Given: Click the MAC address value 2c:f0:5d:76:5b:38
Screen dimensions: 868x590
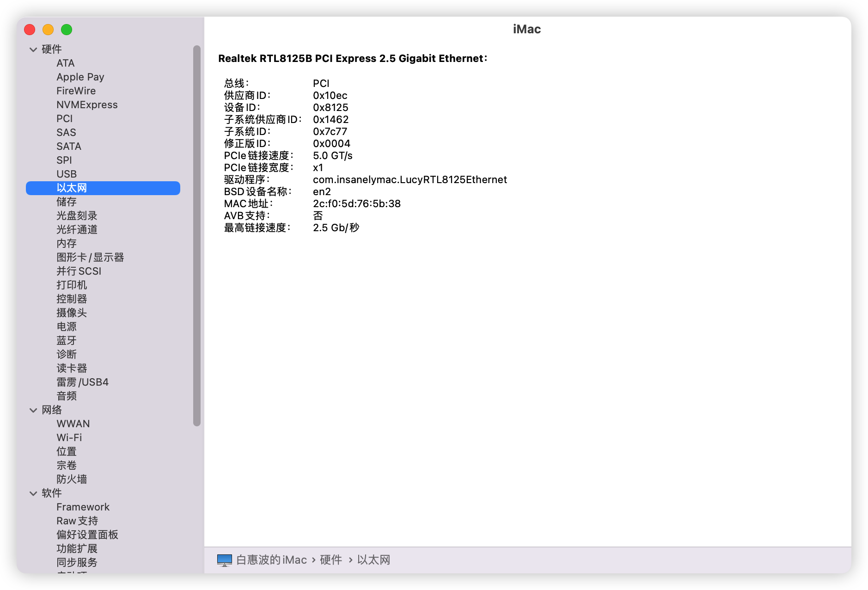Looking at the screenshot, I should click(x=357, y=204).
